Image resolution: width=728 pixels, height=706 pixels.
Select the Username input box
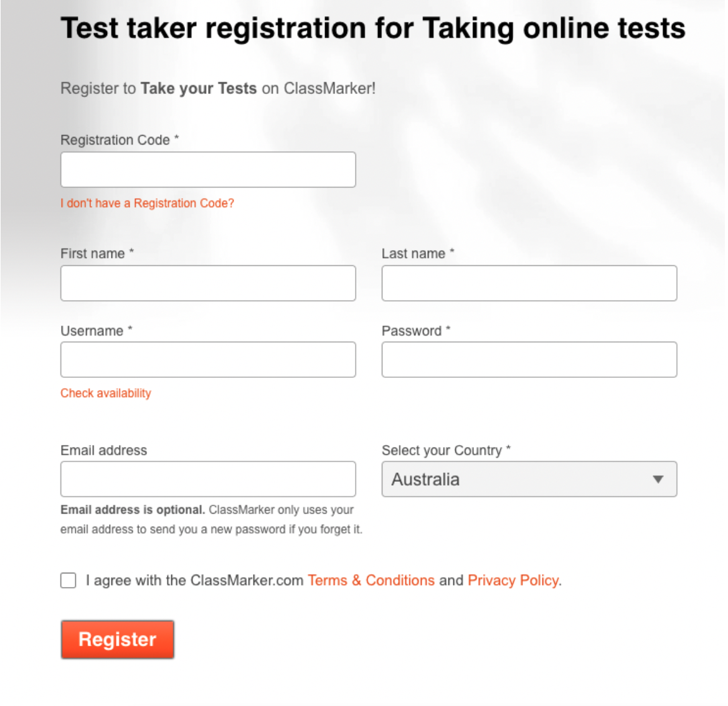[x=208, y=359]
